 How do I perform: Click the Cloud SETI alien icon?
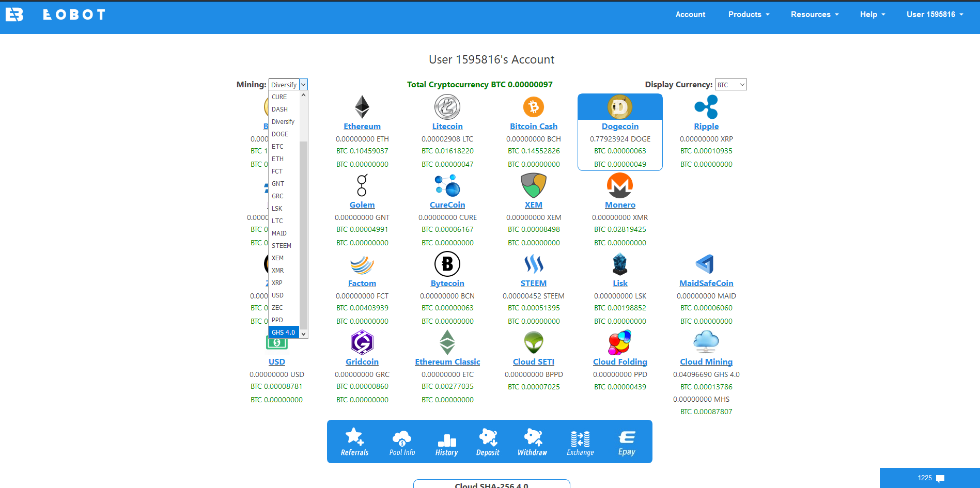tap(534, 342)
